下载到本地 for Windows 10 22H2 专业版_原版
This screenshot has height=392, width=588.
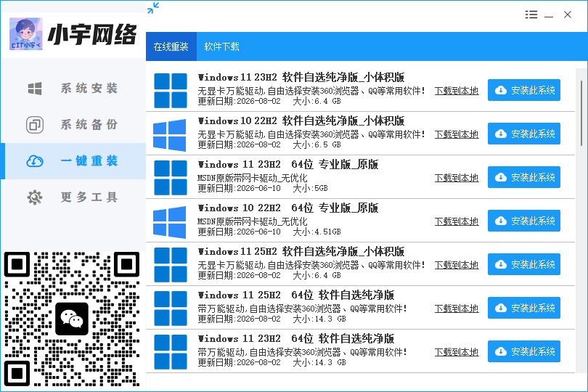coord(457,221)
